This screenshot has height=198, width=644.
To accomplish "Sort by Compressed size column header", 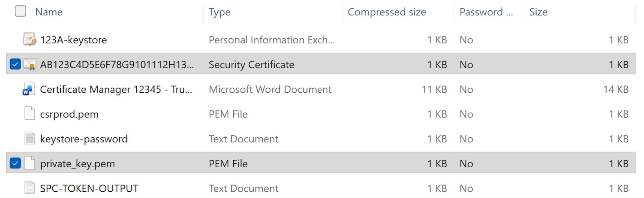I will tap(386, 12).
